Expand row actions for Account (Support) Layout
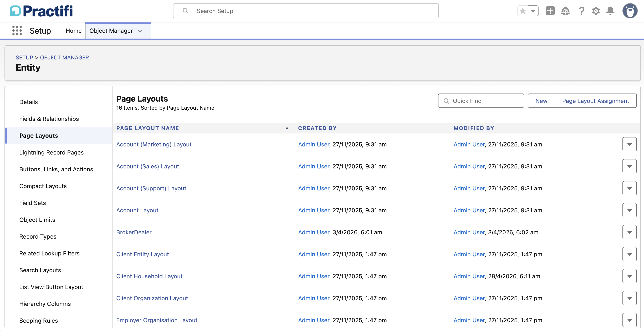Screen dimensions: 644x331 [629, 188]
